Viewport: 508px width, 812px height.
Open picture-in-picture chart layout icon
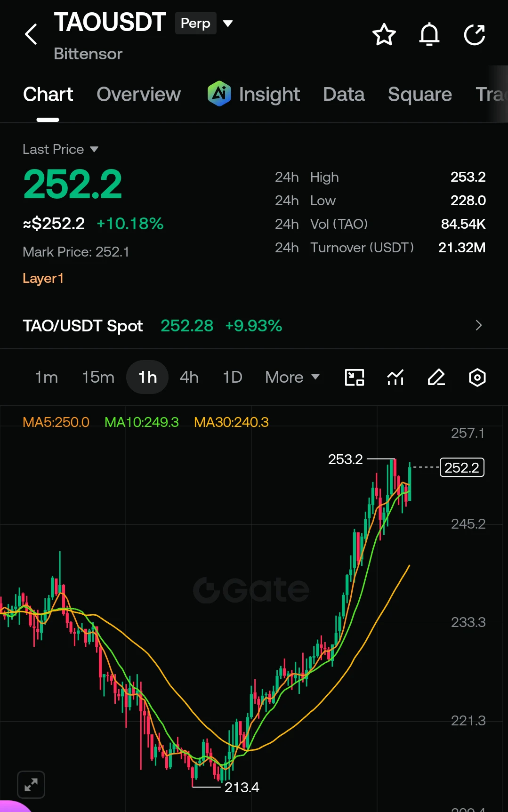point(355,377)
